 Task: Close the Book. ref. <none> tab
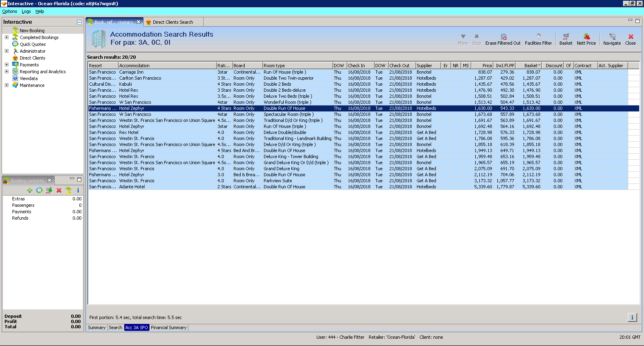coord(138,22)
